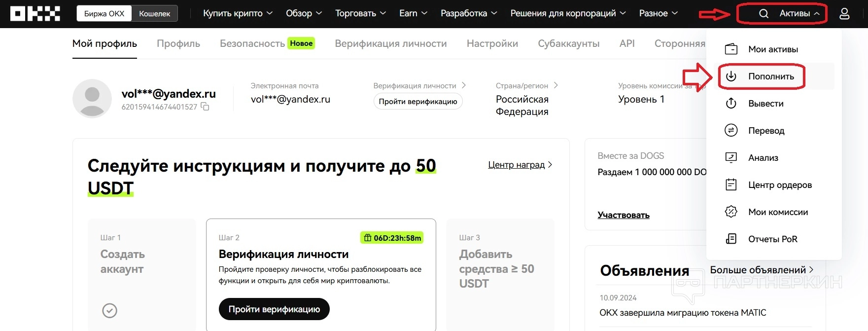The image size is (868, 331).
Task: Expand Решения для корпораций dropdown
Action: [x=568, y=14]
